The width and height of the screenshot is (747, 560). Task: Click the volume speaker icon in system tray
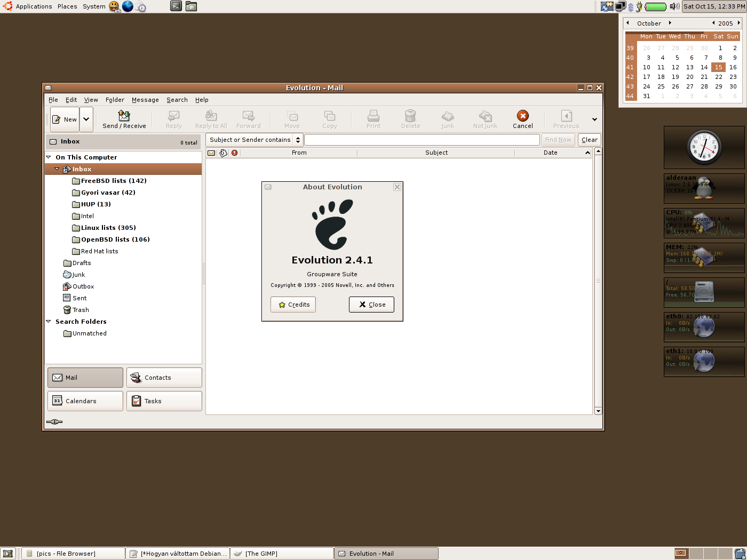pyautogui.click(x=674, y=6)
